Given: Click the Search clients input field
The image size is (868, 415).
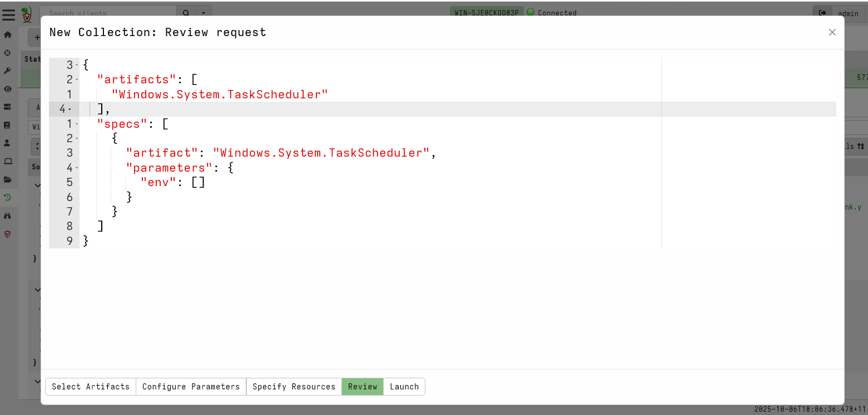Looking at the screenshot, I should click(x=108, y=13).
